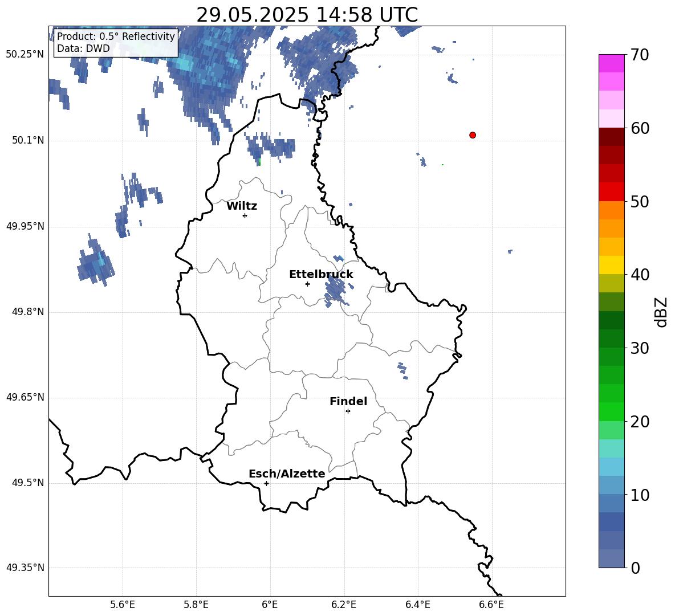Click the 5.6°E longitude label

point(123,605)
